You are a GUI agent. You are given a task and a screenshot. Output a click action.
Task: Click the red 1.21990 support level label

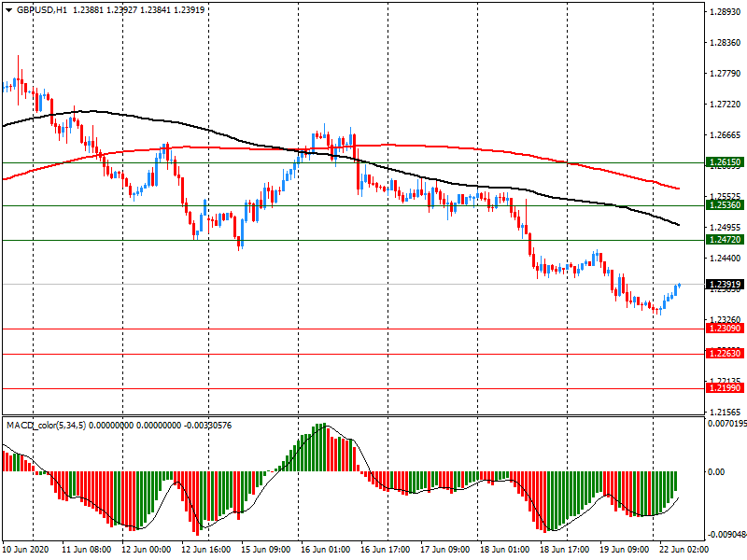click(725, 387)
